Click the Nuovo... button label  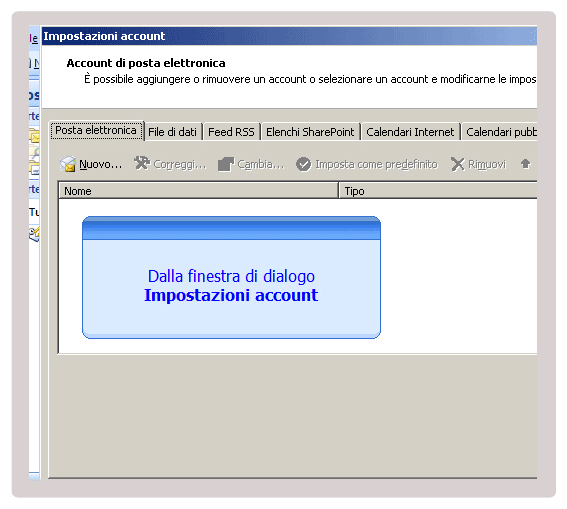coord(101,164)
